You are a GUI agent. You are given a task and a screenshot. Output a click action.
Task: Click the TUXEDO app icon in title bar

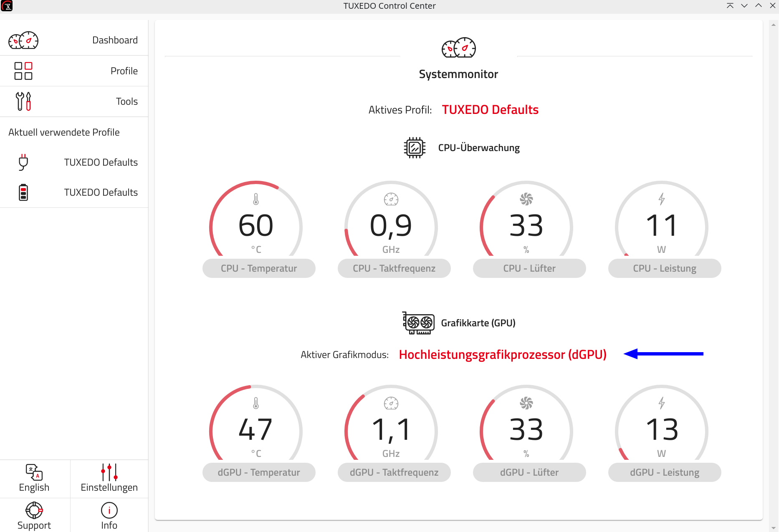tap(6, 6)
